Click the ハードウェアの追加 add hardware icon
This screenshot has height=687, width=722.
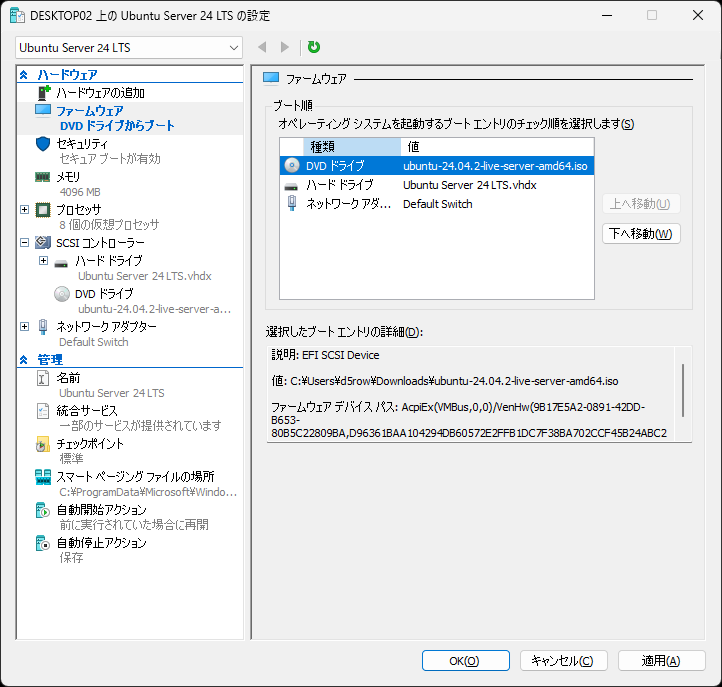tap(43, 93)
